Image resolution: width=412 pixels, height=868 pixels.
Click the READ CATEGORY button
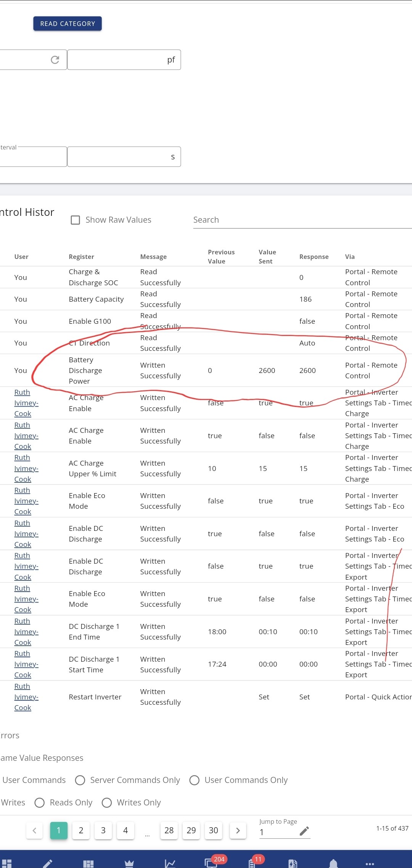tap(68, 24)
